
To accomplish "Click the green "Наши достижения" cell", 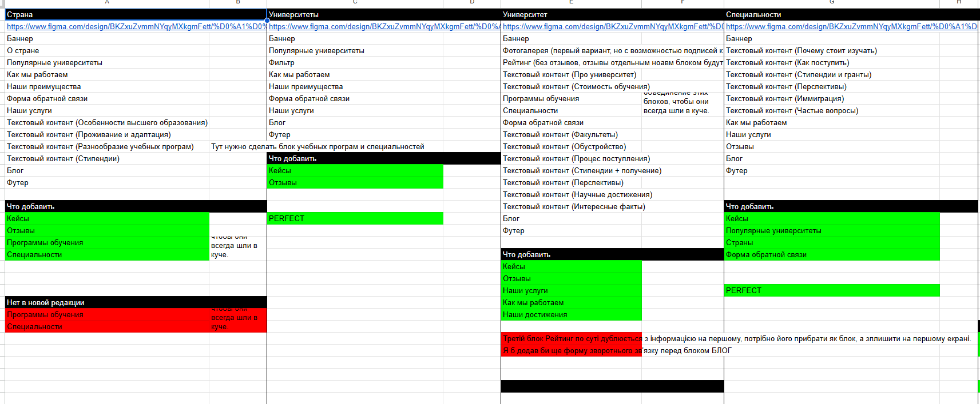I will coord(571,315).
